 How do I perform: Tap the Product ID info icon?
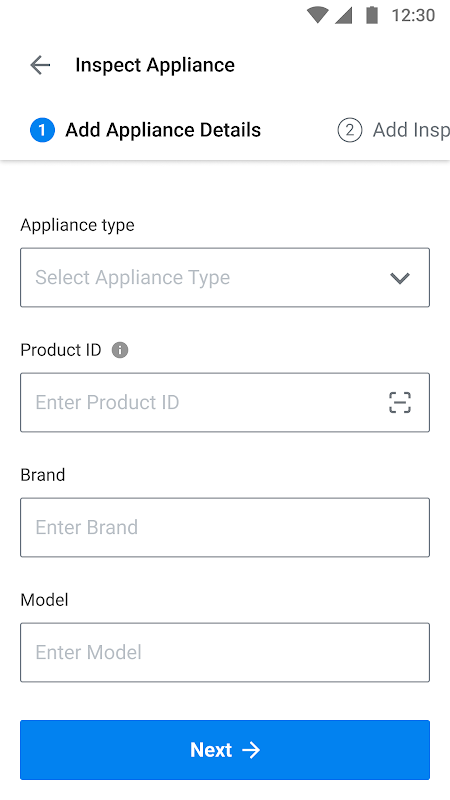[120, 351]
